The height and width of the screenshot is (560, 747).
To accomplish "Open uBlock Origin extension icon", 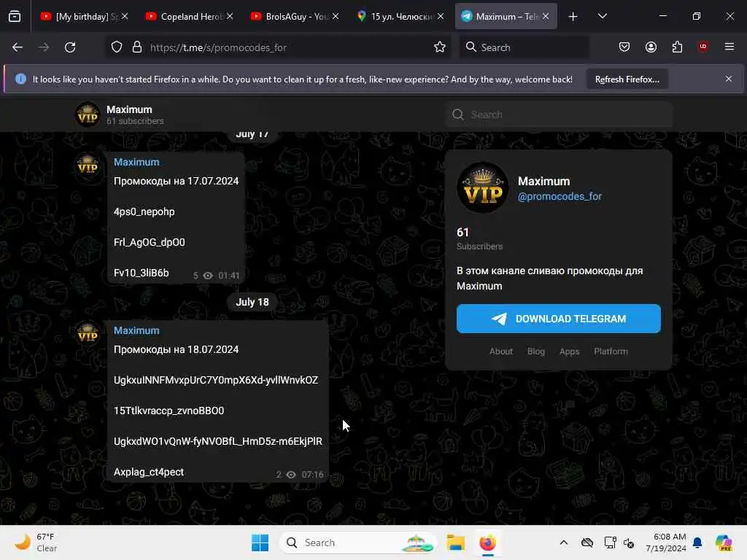I will [x=703, y=46].
